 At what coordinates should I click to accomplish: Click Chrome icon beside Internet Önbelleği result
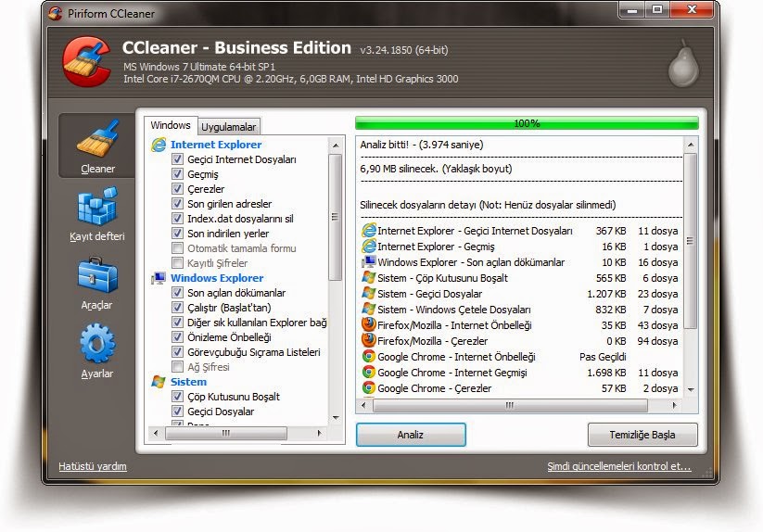pos(369,357)
